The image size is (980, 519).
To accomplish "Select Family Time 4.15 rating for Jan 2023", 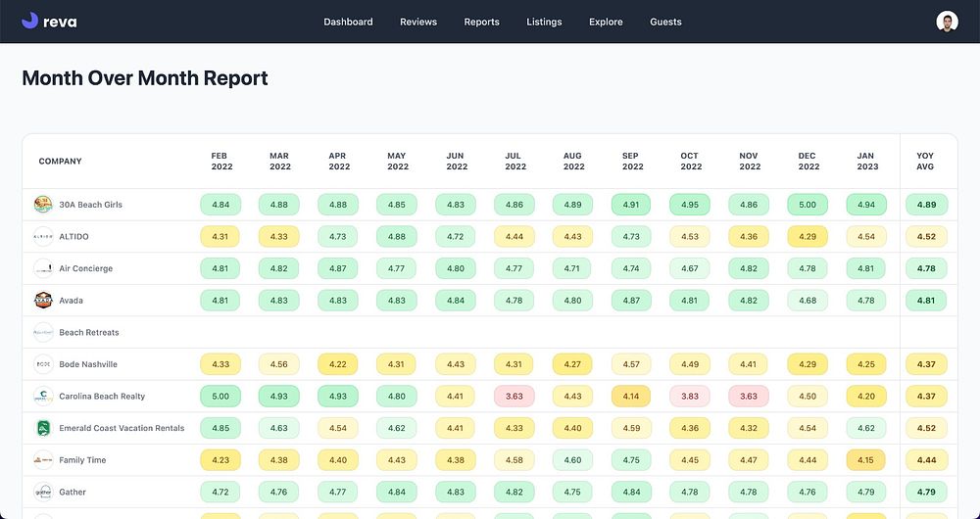I will [x=866, y=460].
